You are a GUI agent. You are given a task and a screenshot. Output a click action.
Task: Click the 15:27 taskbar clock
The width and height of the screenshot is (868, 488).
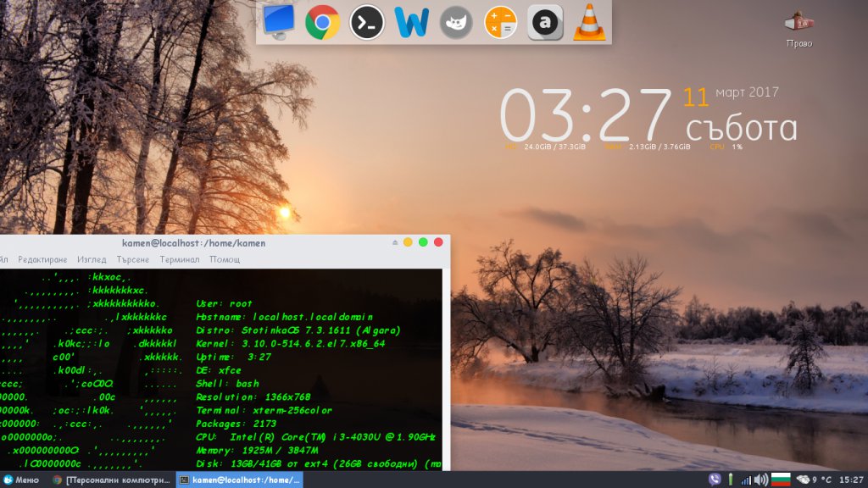(851, 480)
